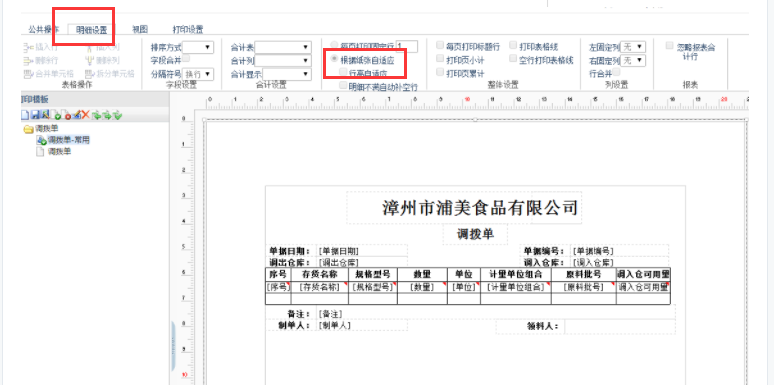Select the [单据日期] field placeholder
The width and height of the screenshot is (774, 385).
pos(339,251)
